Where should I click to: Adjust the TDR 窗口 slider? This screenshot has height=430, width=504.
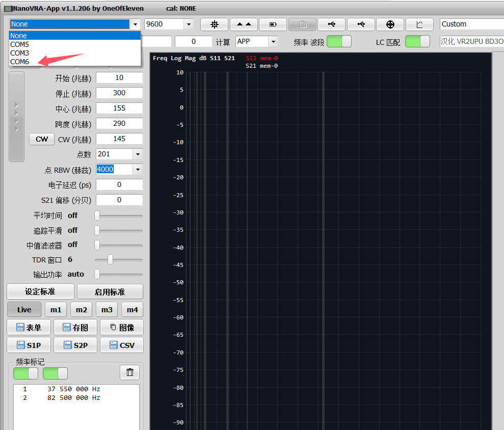pyautogui.click(x=110, y=260)
